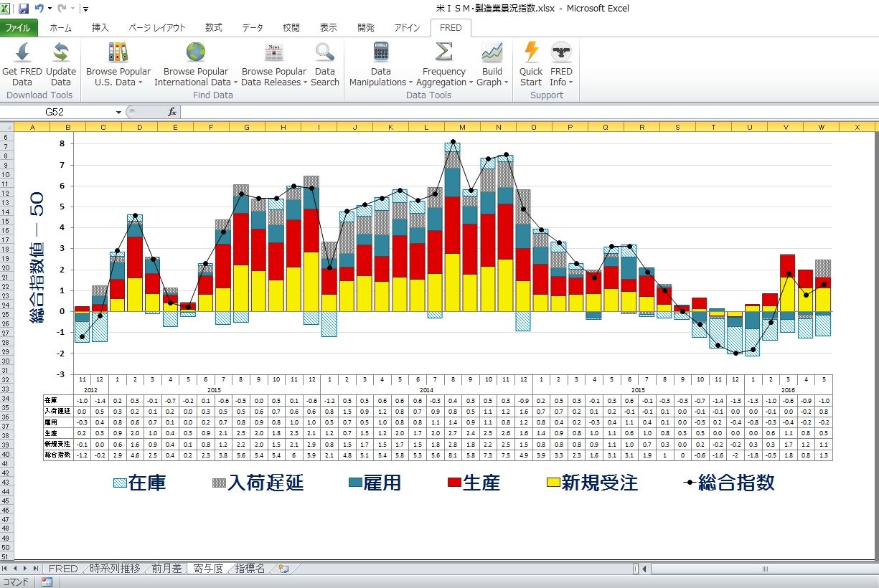Screen dimensions: 879x588
Task: Select the FRED ribbon tab
Action: [451, 28]
